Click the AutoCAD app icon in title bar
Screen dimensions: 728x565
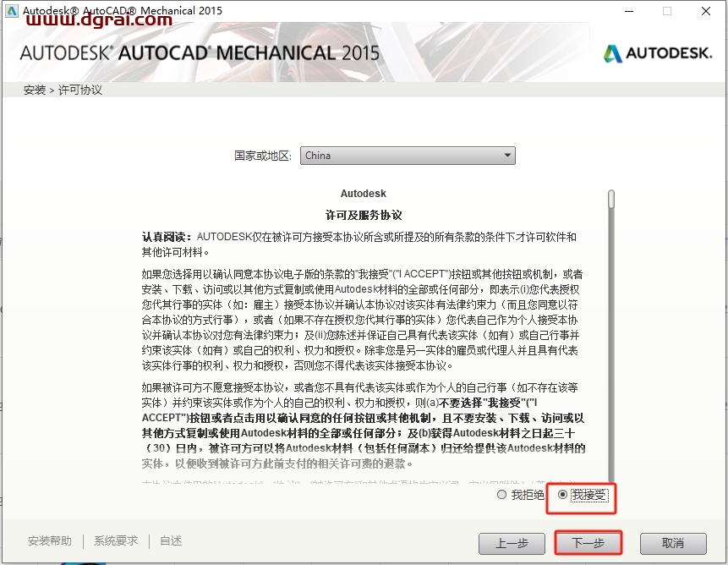(12, 11)
